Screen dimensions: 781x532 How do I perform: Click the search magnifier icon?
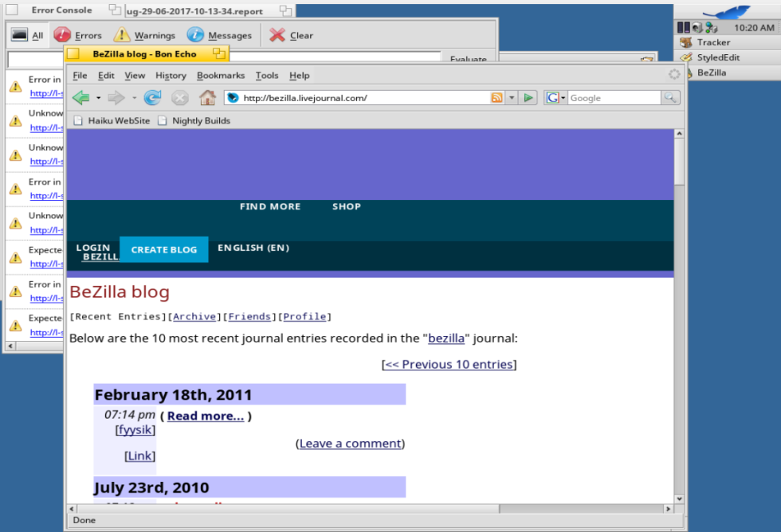point(671,98)
